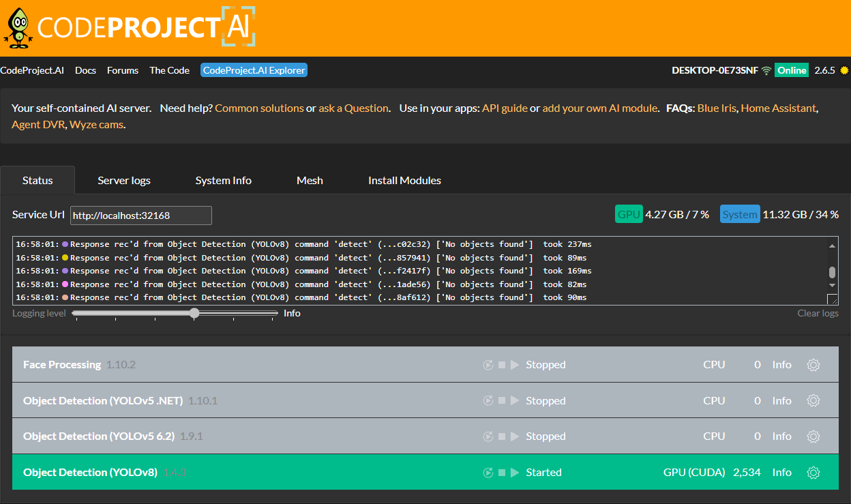Open the Common solutions link
Viewport: 851px width, 504px height.
(259, 108)
